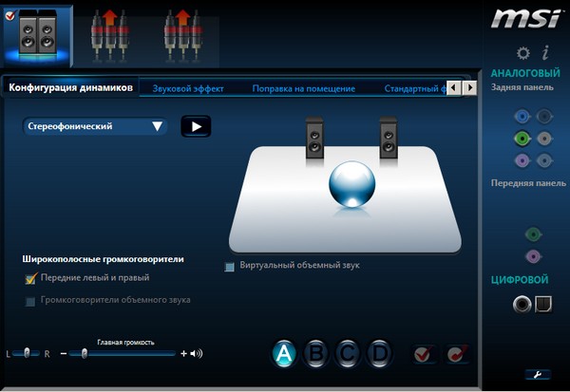Click the information 'i' icon
This screenshot has height=392, width=570.
[x=545, y=52]
